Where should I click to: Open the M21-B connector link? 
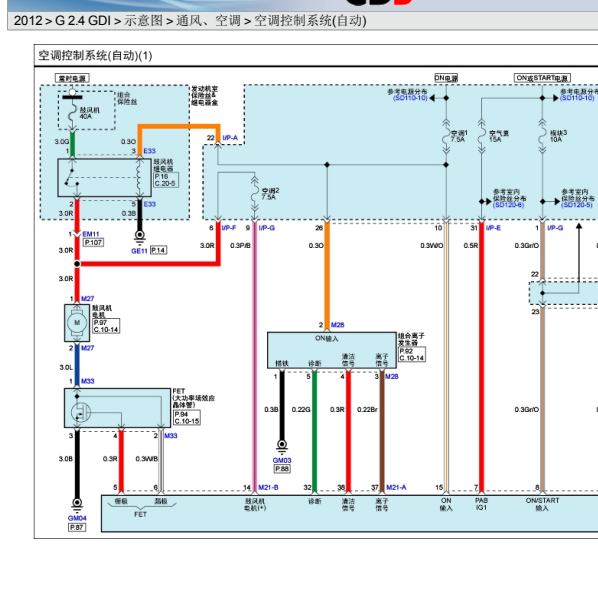[268, 488]
